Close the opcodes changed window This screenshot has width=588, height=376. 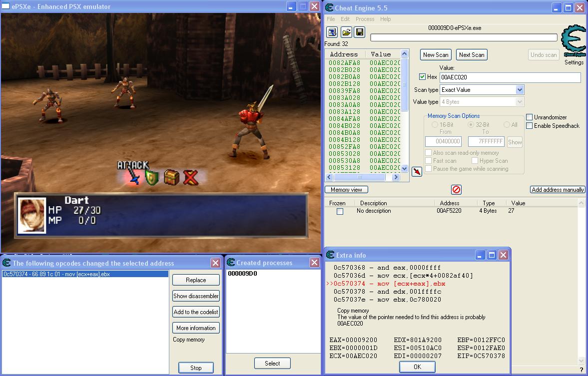216,263
